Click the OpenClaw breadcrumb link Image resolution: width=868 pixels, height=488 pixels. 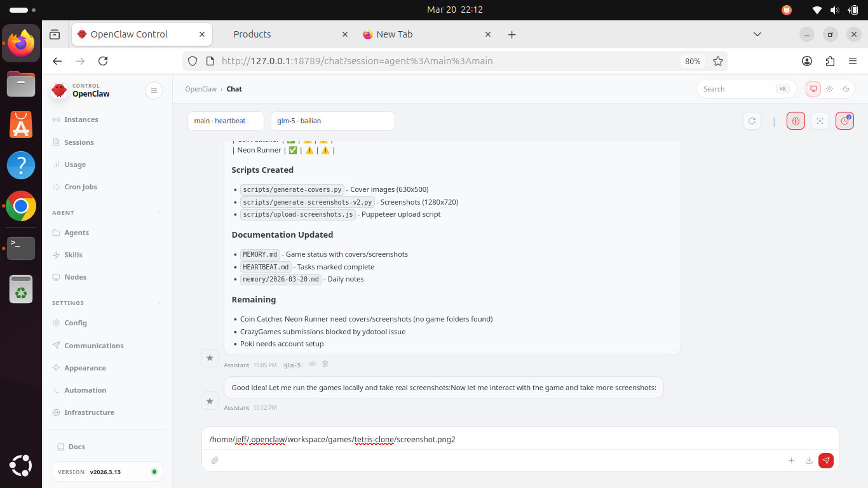(x=201, y=89)
